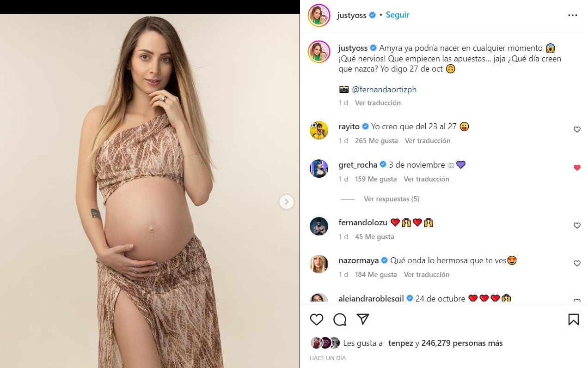Like the post with the heart icon
Image resolution: width=588 pixels, height=368 pixels.
[x=317, y=319]
